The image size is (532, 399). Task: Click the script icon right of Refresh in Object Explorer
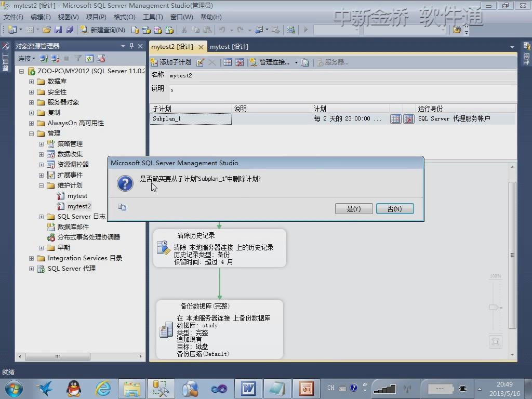pos(101,59)
